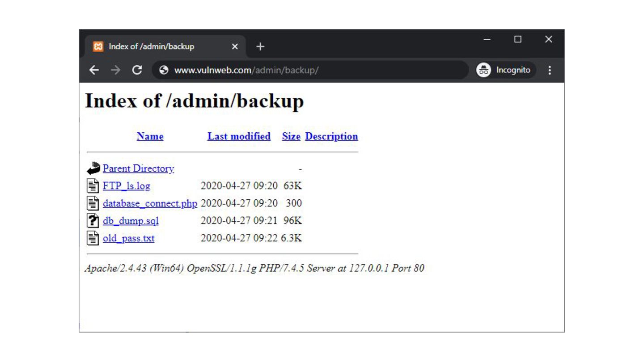
Task: Click the db_dump.sql unknown-file icon
Action: (93, 221)
